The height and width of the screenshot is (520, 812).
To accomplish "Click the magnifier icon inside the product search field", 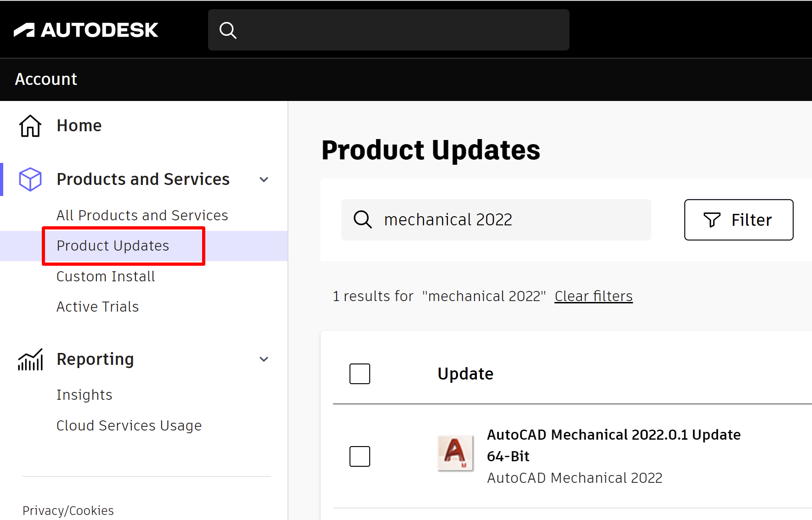I will coord(362,220).
